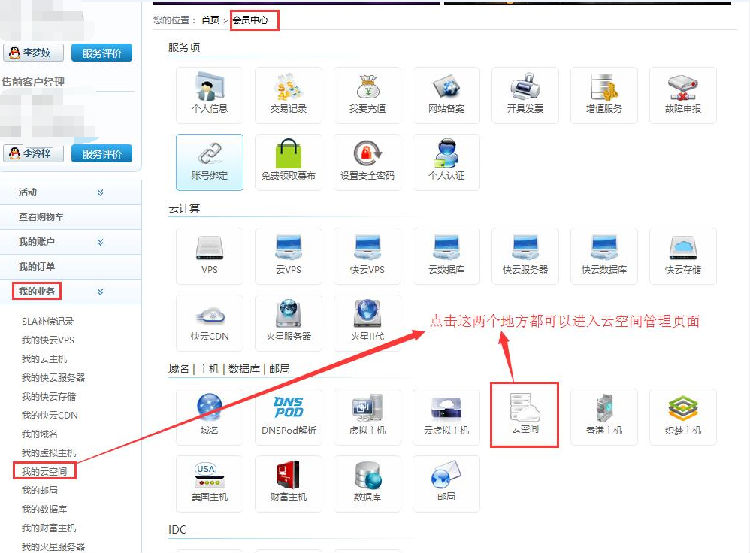
Task: Open the 快云CDN icon
Action: pos(209,322)
